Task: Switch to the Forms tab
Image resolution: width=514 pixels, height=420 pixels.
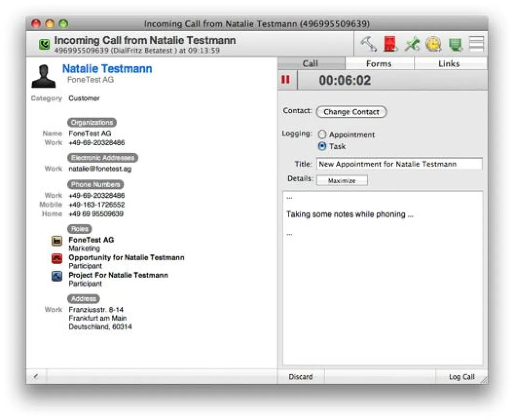Action: point(379,63)
